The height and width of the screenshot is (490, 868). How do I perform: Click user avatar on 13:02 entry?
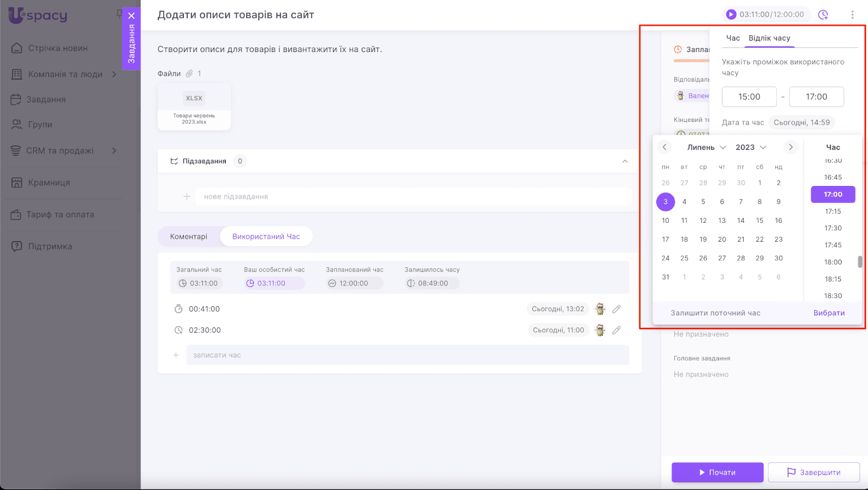[x=599, y=309]
